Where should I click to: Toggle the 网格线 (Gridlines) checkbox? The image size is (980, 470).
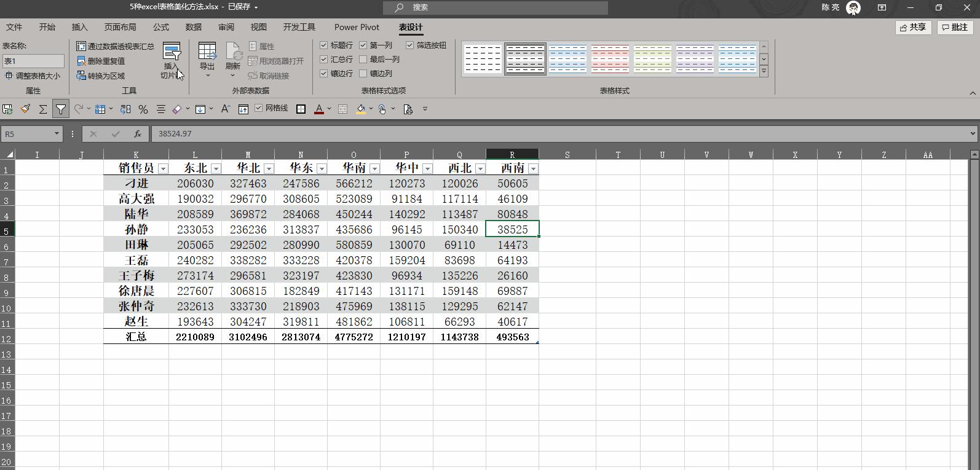(259, 108)
